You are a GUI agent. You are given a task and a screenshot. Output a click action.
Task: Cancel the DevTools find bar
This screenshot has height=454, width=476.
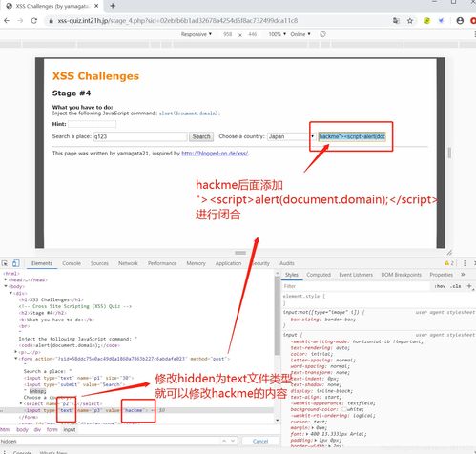tap(260, 441)
